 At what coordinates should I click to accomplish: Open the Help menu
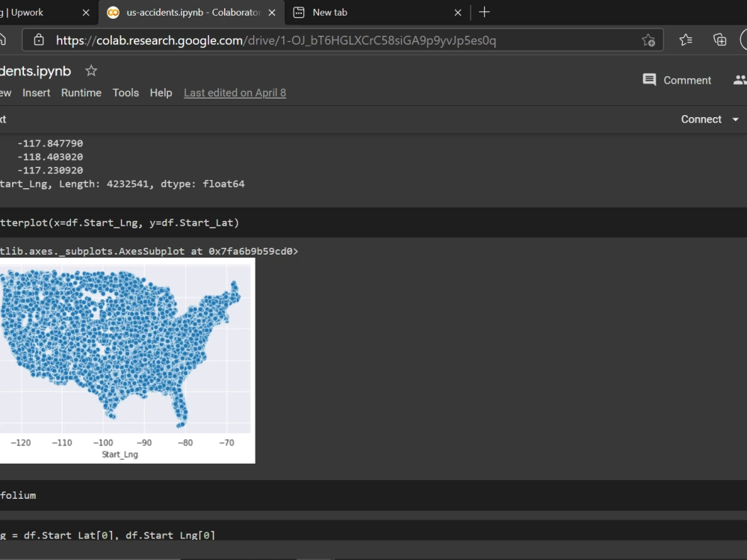[x=161, y=93]
